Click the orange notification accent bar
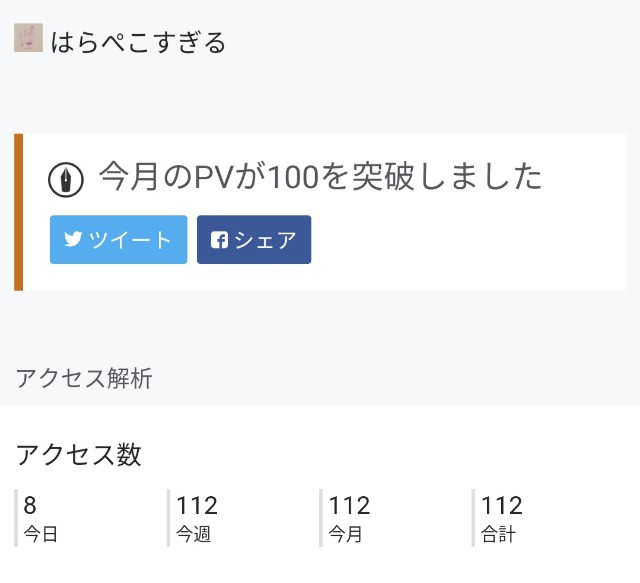The width and height of the screenshot is (640, 583). coord(18,212)
